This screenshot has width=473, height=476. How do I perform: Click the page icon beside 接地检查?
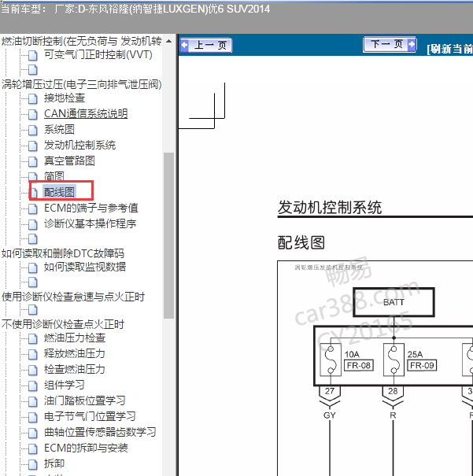tap(33, 98)
